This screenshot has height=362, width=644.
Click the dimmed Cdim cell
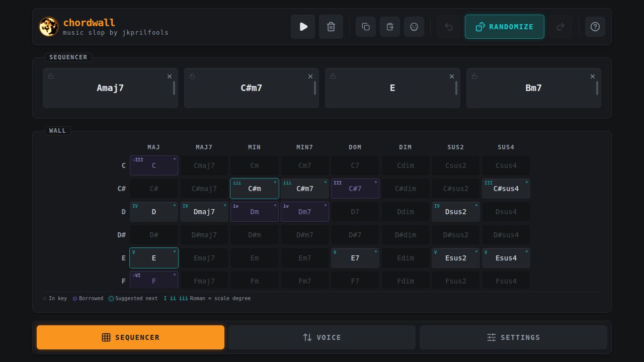tap(406, 165)
